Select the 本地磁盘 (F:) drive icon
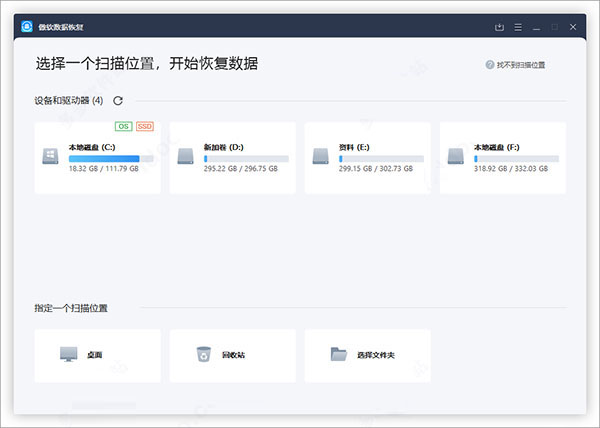 [x=456, y=157]
